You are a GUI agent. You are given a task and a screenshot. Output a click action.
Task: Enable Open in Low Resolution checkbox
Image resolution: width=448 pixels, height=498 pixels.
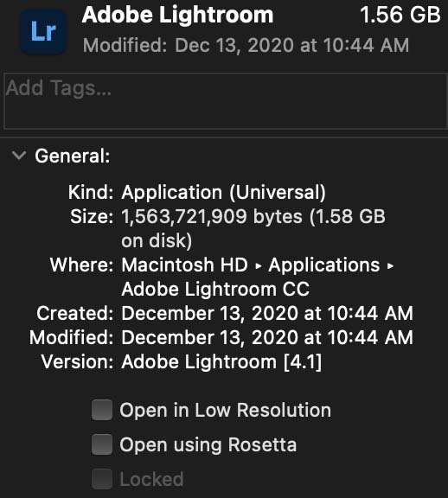[102, 410]
